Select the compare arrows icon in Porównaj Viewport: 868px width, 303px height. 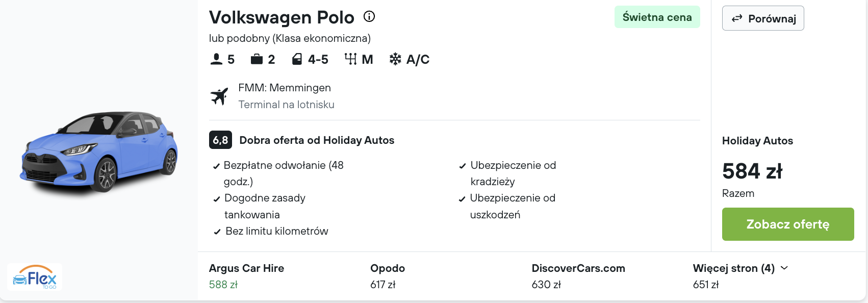[x=737, y=18]
